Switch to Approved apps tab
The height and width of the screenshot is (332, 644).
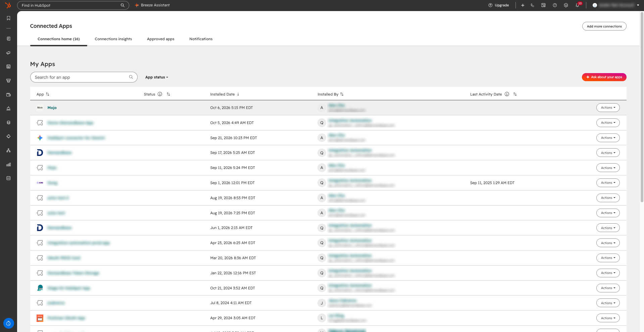point(160,39)
